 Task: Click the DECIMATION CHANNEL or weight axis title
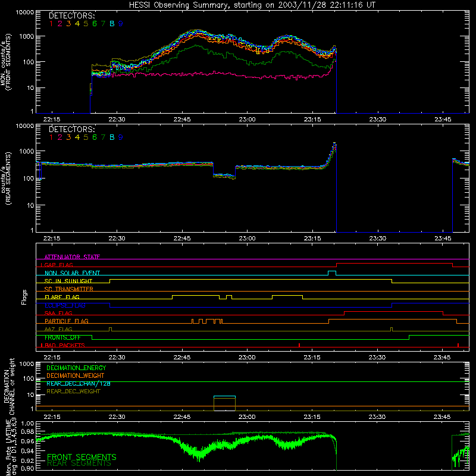click(8, 386)
